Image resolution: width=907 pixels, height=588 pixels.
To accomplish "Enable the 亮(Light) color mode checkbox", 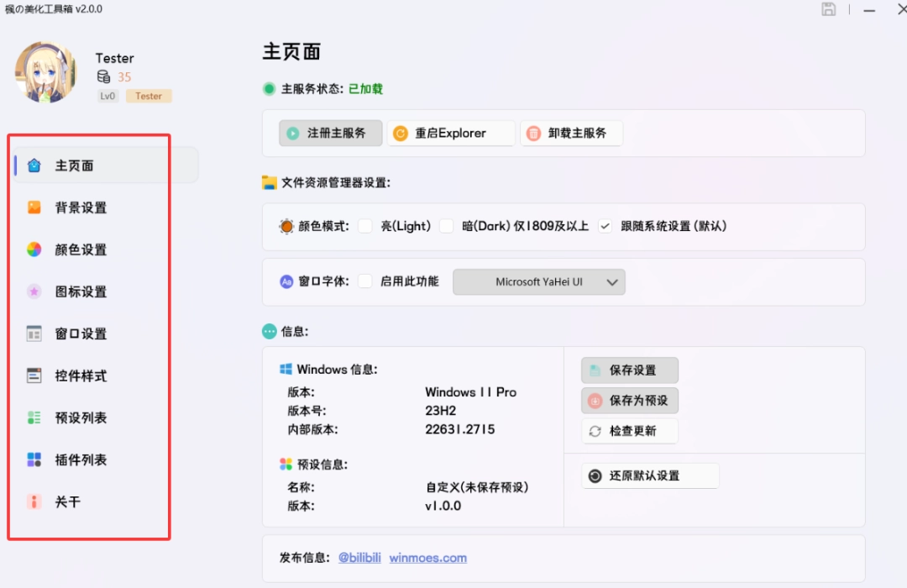I will pyautogui.click(x=365, y=226).
